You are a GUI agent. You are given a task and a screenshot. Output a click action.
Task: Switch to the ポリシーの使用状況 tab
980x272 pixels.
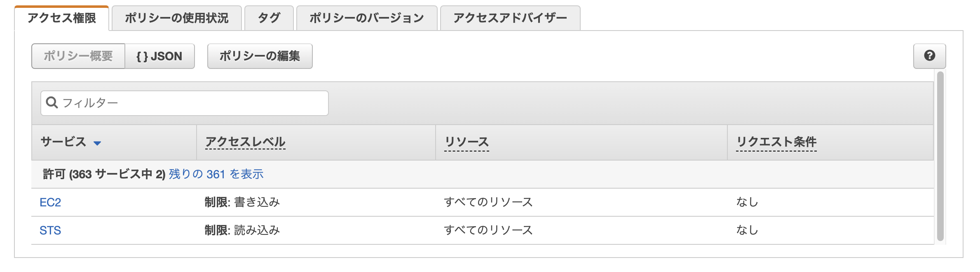point(176,18)
